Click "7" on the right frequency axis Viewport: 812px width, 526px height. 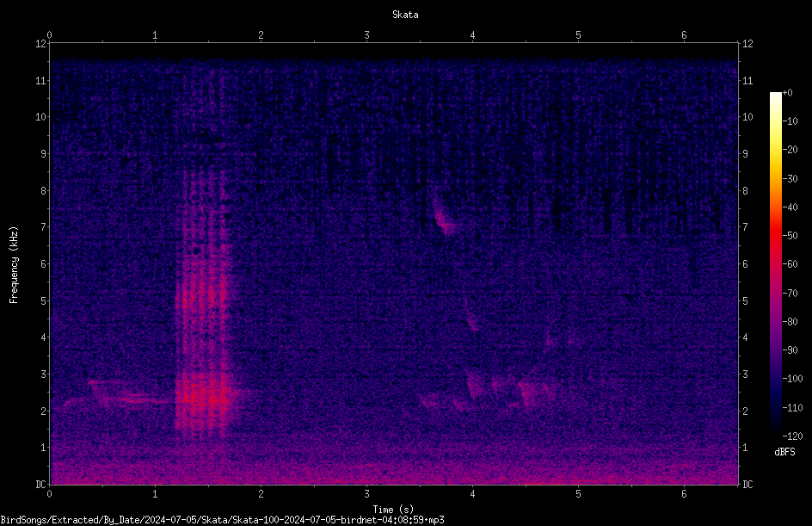tap(745, 227)
